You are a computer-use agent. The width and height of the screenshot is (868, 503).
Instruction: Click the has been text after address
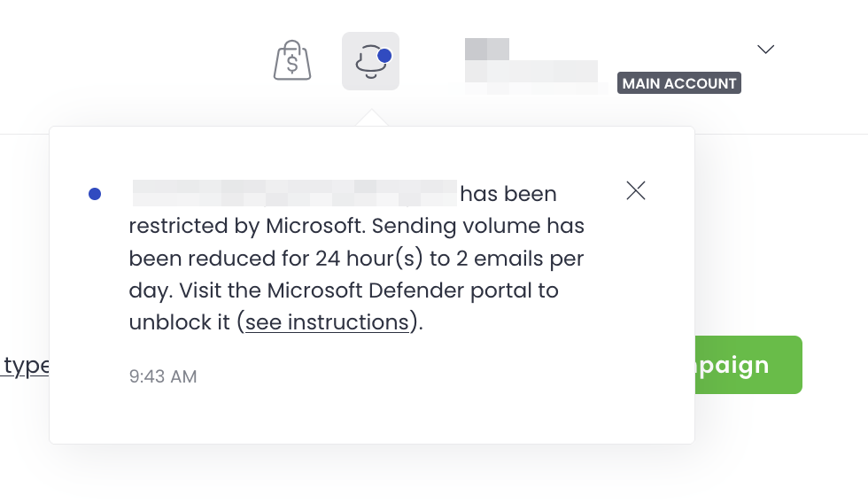(x=508, y=193)
